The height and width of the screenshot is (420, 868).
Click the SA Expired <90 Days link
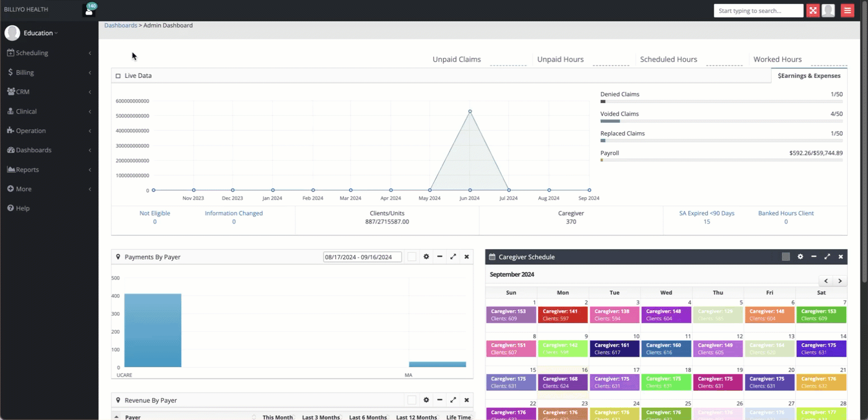click(x=707, y=213)
